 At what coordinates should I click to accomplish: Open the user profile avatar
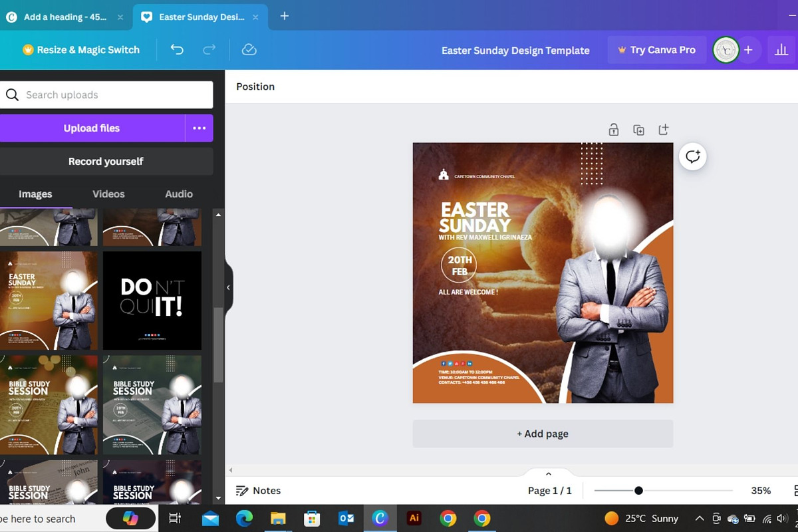[726, 50]
